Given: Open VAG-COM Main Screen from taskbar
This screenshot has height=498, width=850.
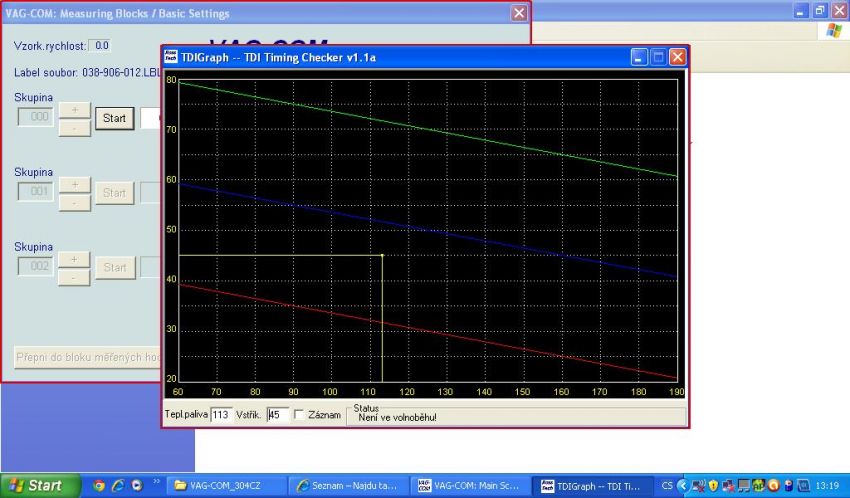Looking at the screenshot, I should 468,485.
